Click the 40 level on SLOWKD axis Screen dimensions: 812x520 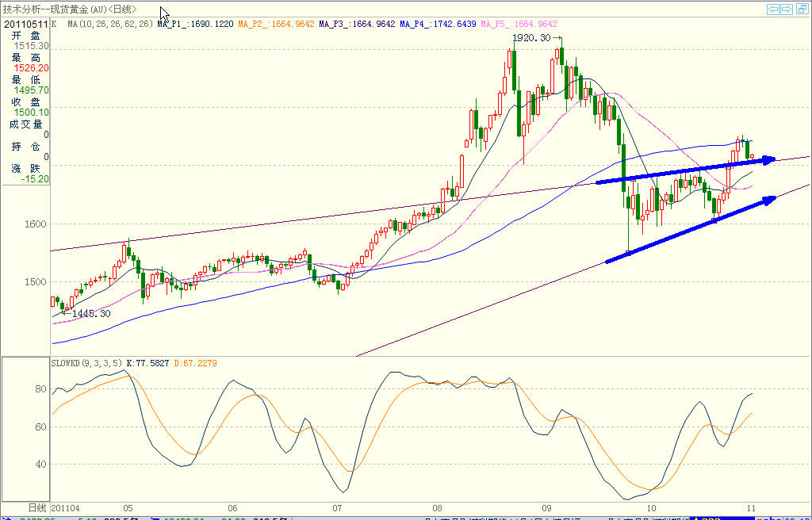coord(41,465)
